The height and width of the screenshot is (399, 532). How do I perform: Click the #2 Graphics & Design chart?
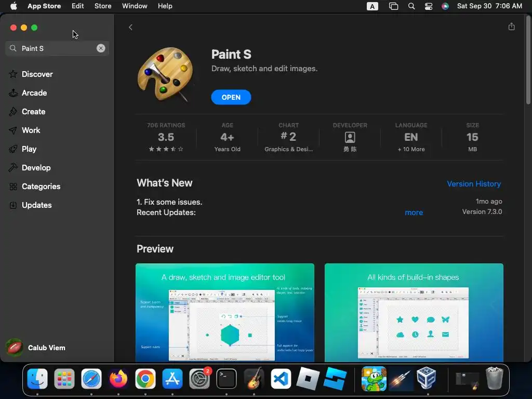[288, 137]
